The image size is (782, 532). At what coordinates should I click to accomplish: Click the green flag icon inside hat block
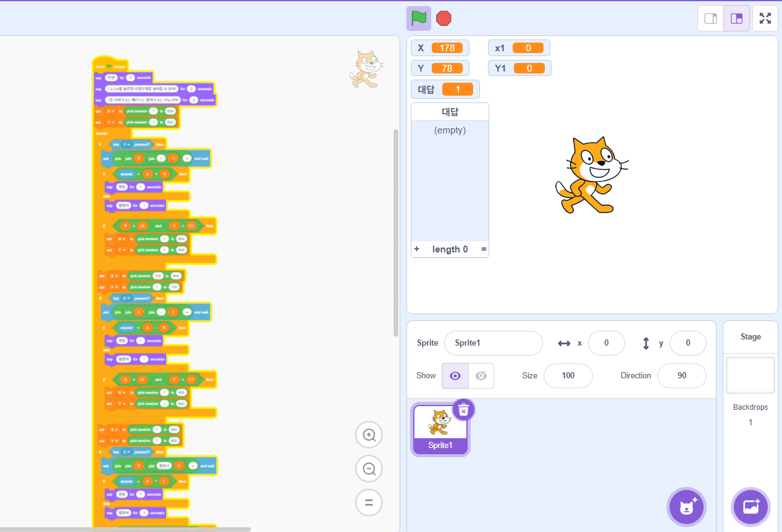coord(109,66)
